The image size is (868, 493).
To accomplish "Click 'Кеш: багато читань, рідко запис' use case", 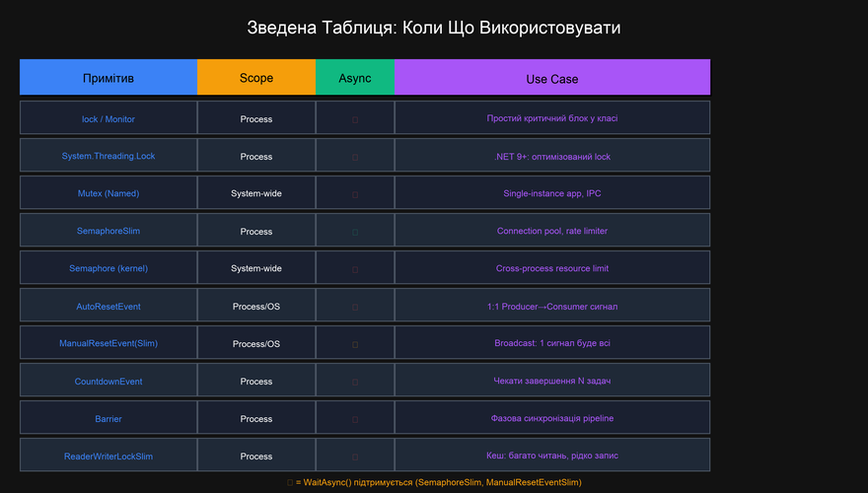I will [552, 456].
